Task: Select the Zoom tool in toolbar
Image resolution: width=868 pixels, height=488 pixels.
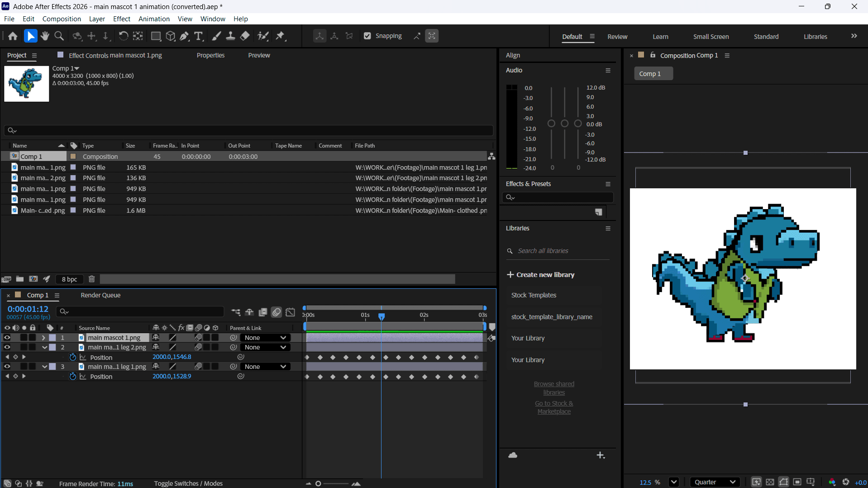Action: [59, 36]
